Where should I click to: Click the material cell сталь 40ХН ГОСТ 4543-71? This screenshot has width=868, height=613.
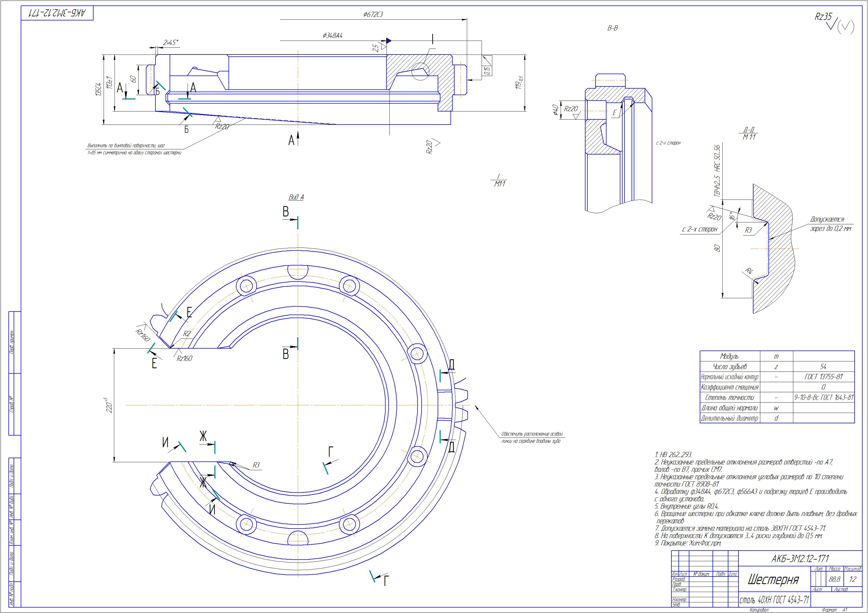pos(774,600)
